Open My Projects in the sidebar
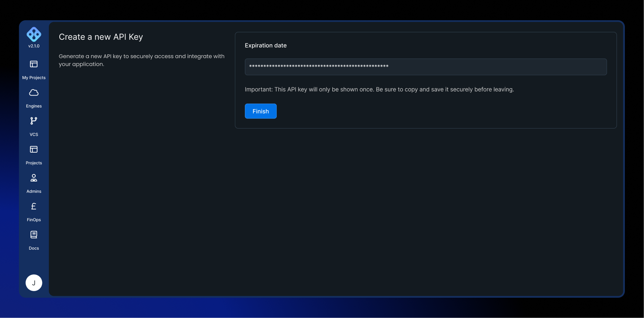This screenshot has width=644, height=318. point(34,69)
